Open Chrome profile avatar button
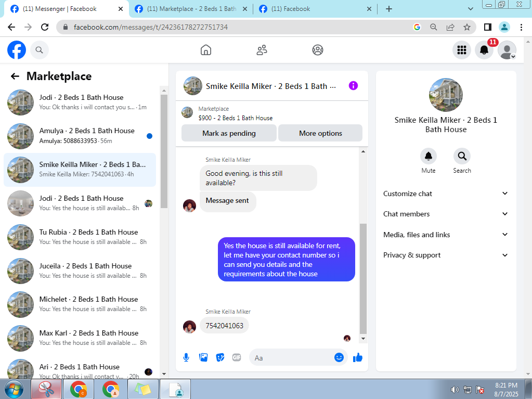The width and height of the screenshot is (532, 399). tap(504, 27)
